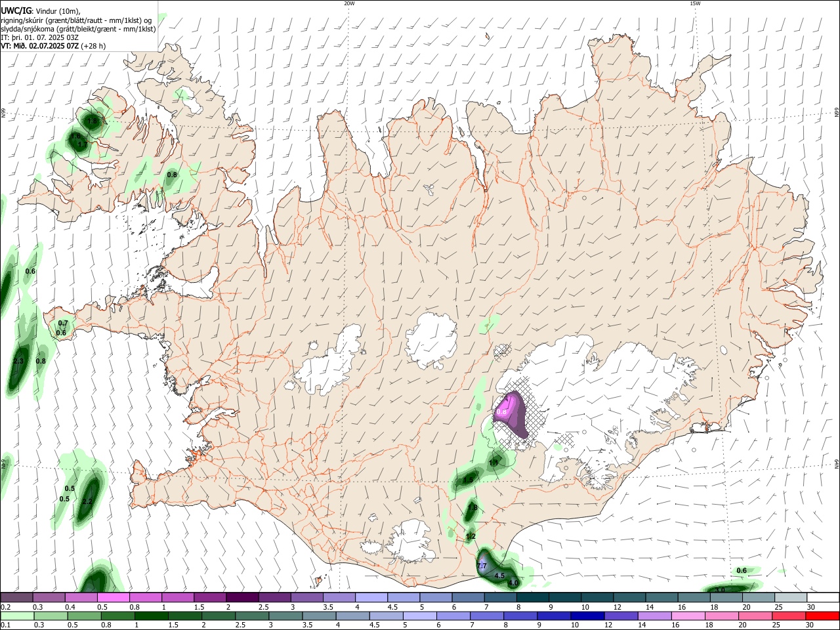The image size is (840, 630).
Task: Click the header title 'UWC/IG: Vindur (10m)'
Action: 40,11
